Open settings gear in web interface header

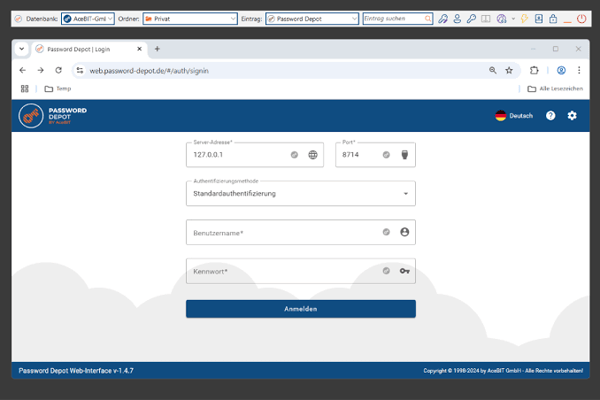coord(572,116)
